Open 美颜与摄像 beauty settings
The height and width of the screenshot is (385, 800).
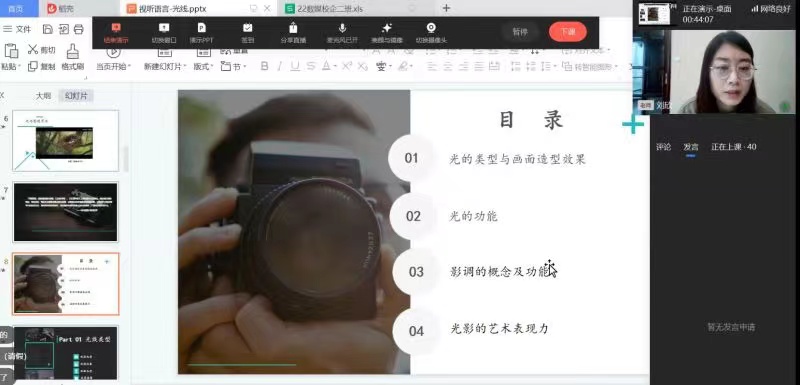[x=387, y=33]
